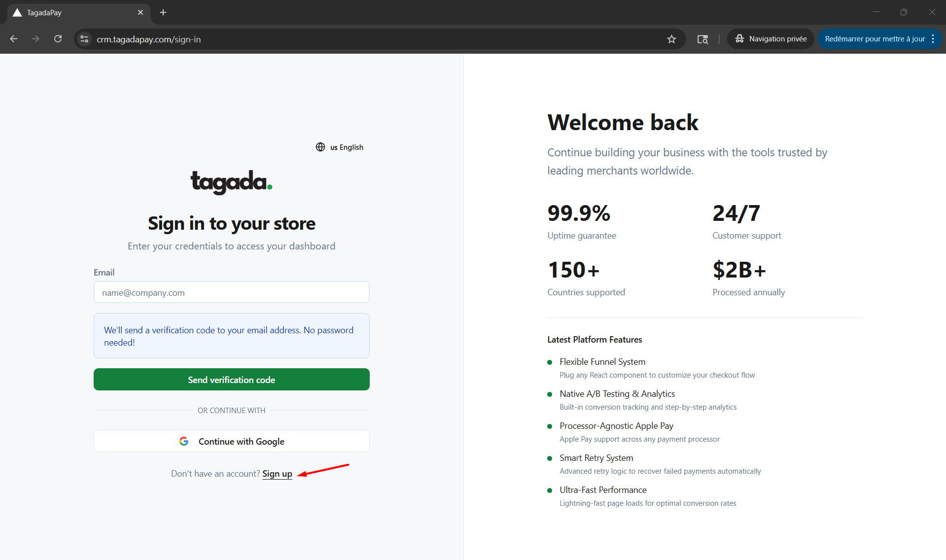Image resolution: width=946 pixels, height=560 pixels.
Task: Open the Navigation privée incognito indicator
Action: (771, 39)
